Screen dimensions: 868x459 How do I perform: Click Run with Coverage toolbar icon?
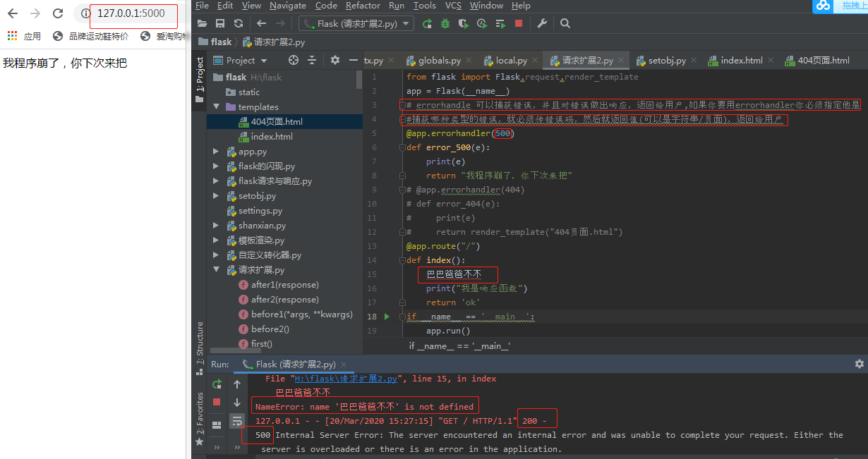point(463,23)
